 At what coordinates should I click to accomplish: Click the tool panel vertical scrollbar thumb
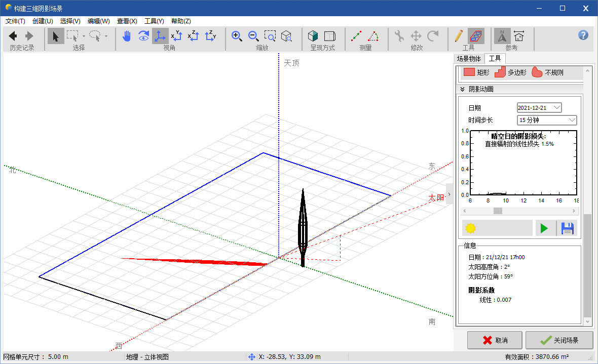[x=587, y=266]
